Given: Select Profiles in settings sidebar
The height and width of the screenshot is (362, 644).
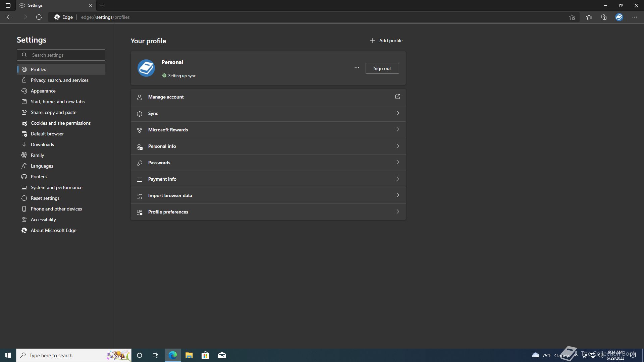Looking at the screenshot, I should coord(61,69).
